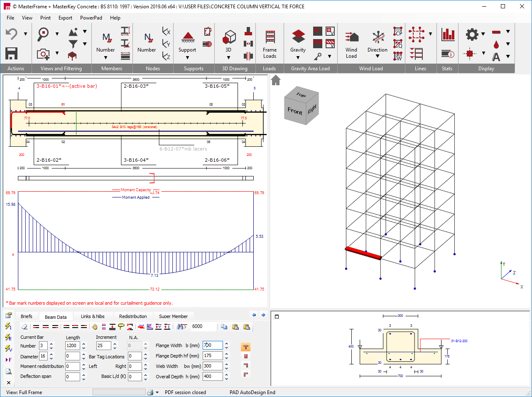
Task: Increase the Current Bar Number spinner
Action: pos(51,344)
